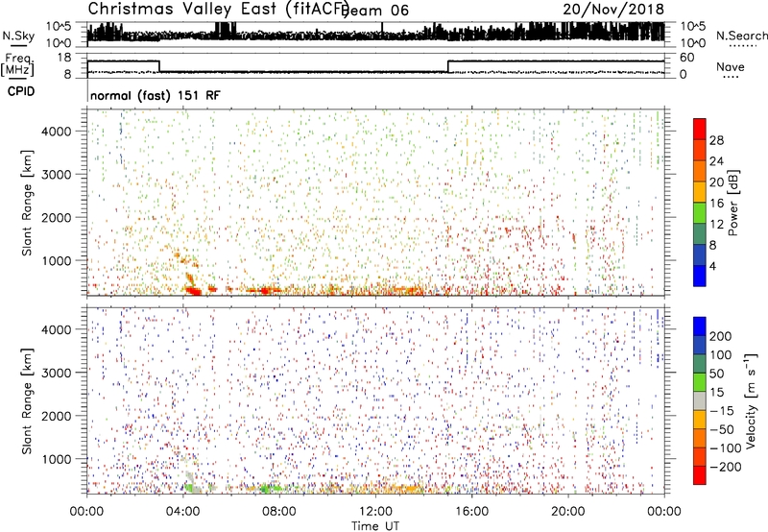This screenshot has width=768, height=532.
Task: Pick the yellow 16–20 dB Power swatch
Action: [700, 192]
